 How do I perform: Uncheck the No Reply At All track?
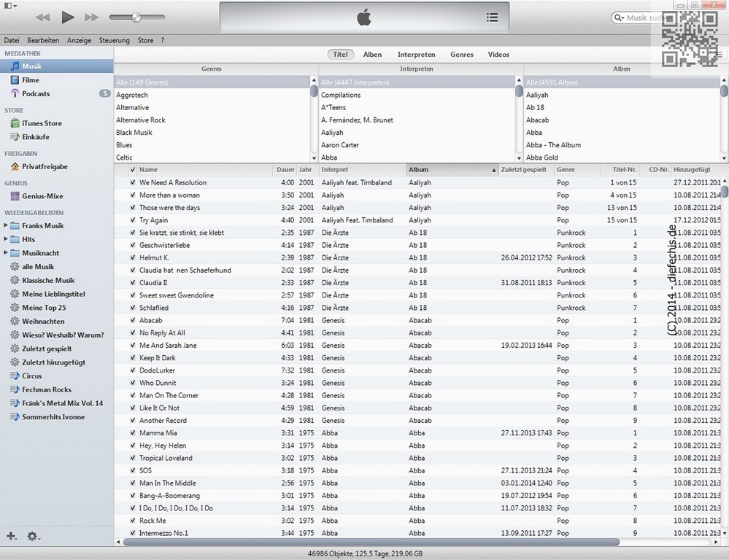click(x=133, y=332)
